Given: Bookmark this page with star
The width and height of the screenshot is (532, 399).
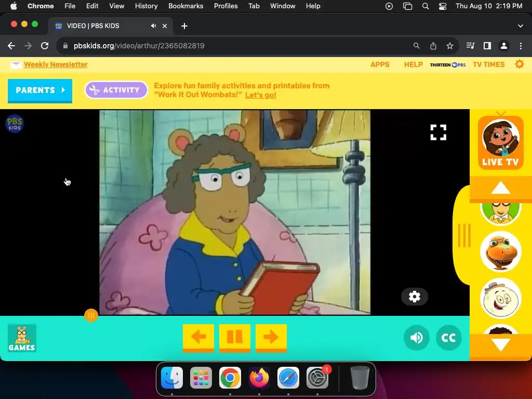Looking at the screenshot, I should point(449,46).
